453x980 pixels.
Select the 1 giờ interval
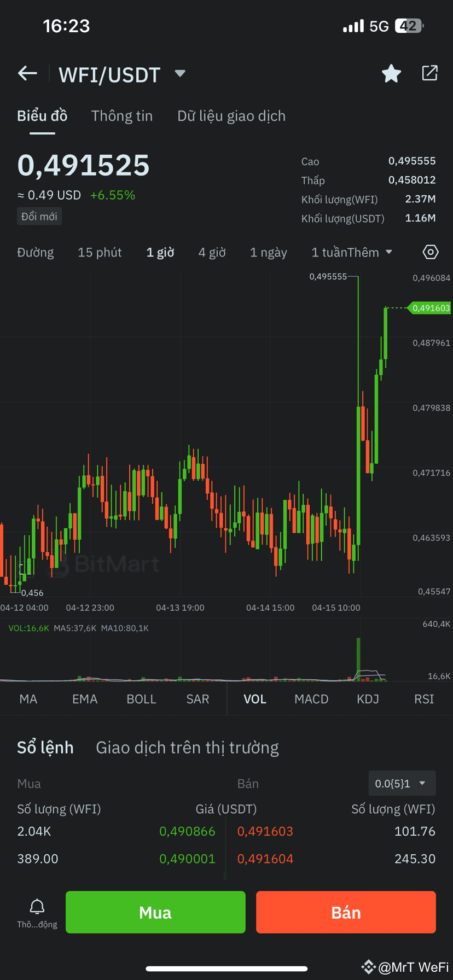pyautogui.click(x=160, y=252)
